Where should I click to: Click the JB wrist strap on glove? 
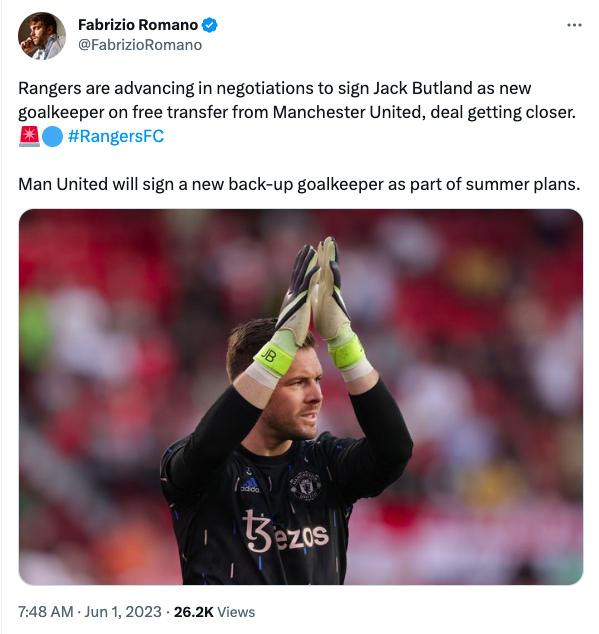click(x=273, y=358)
